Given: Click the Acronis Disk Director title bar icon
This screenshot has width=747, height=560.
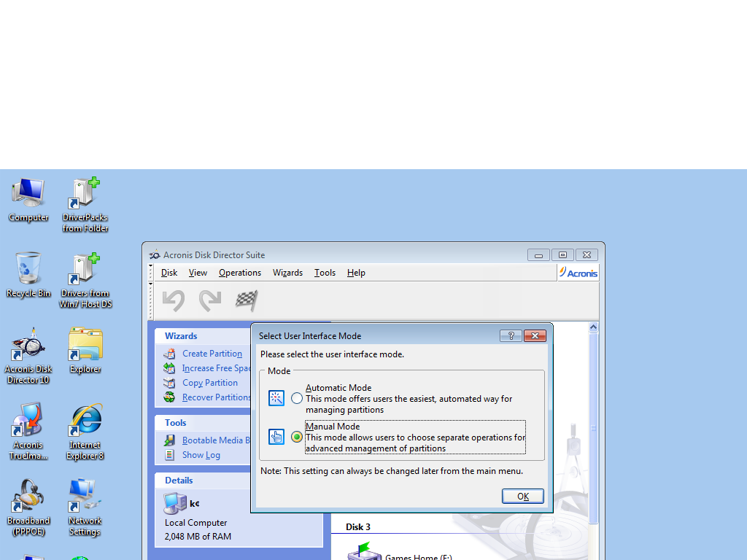Looking at the screenshot, I should pos(155,255).
